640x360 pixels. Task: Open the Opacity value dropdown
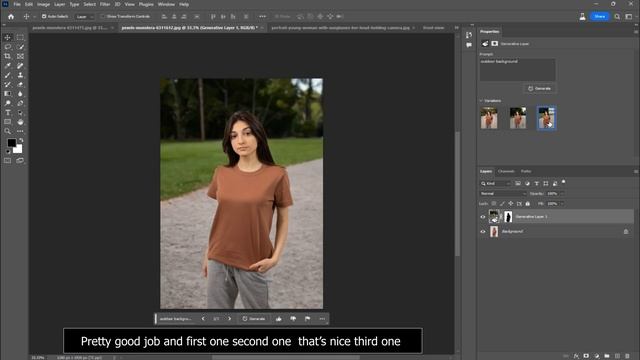click(x=562, y=193)
